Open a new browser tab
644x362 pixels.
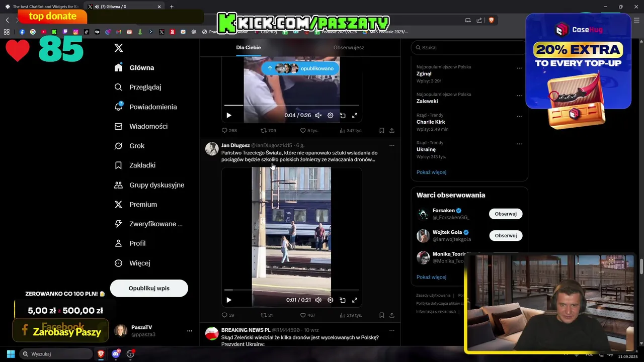(x=172, y=7)
